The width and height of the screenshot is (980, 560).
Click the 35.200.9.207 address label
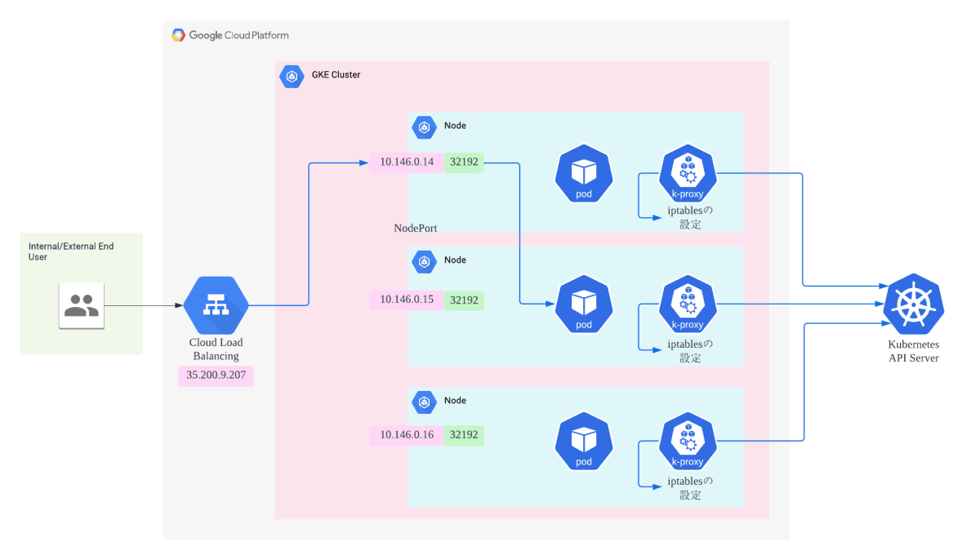(216, 376)
